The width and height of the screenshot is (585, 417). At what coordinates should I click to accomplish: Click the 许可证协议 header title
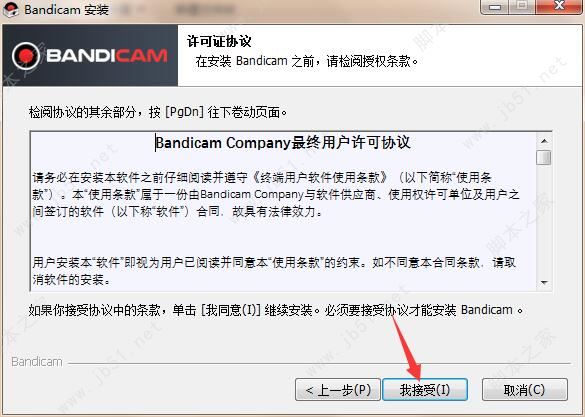219,41
